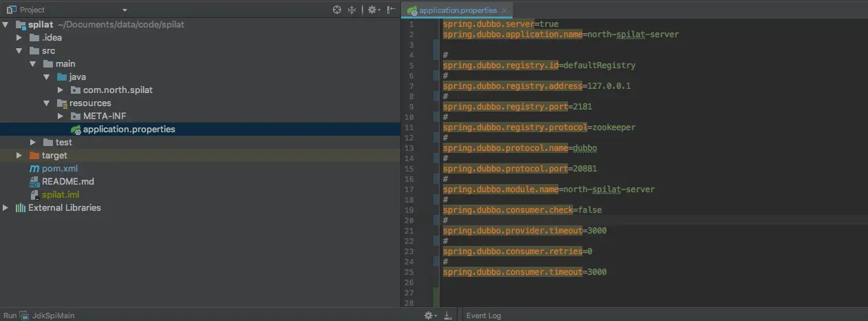Expand External Libraries node
Screen dimensions: 868x321
point(6,207)
